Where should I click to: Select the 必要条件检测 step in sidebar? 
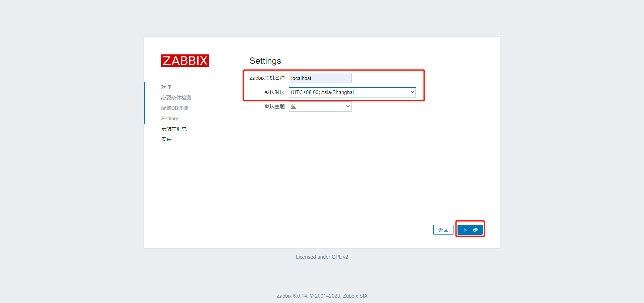[176, 98]
